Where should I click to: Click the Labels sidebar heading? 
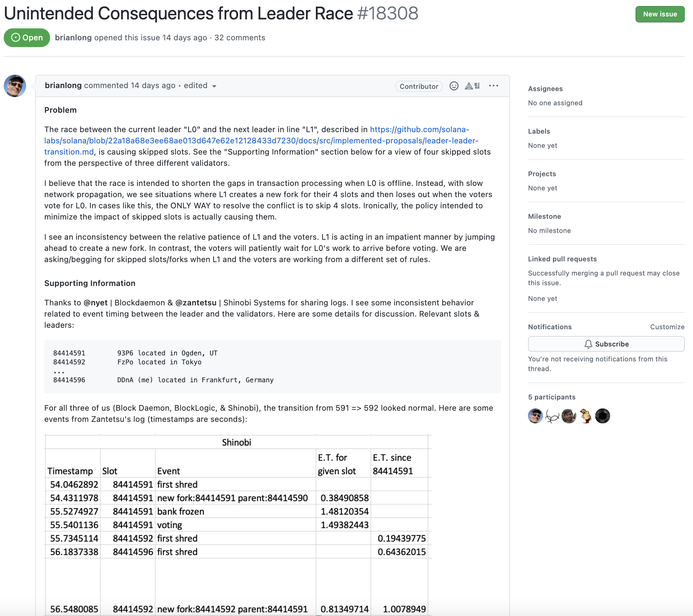tap(539, 131)
